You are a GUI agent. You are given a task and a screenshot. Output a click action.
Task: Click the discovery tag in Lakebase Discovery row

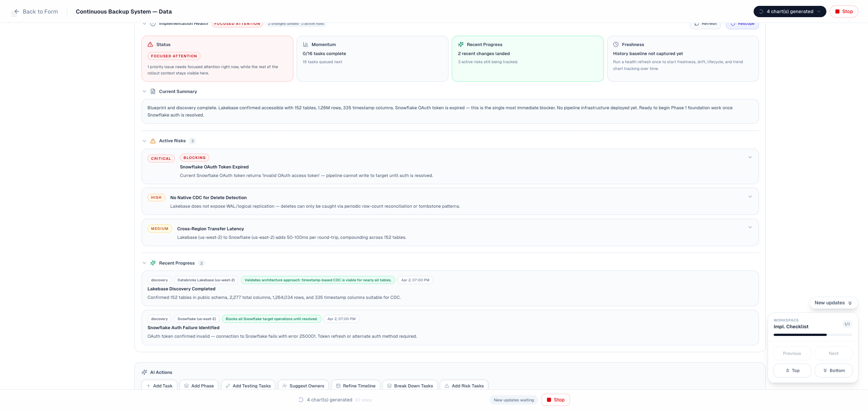pos(160,280)
